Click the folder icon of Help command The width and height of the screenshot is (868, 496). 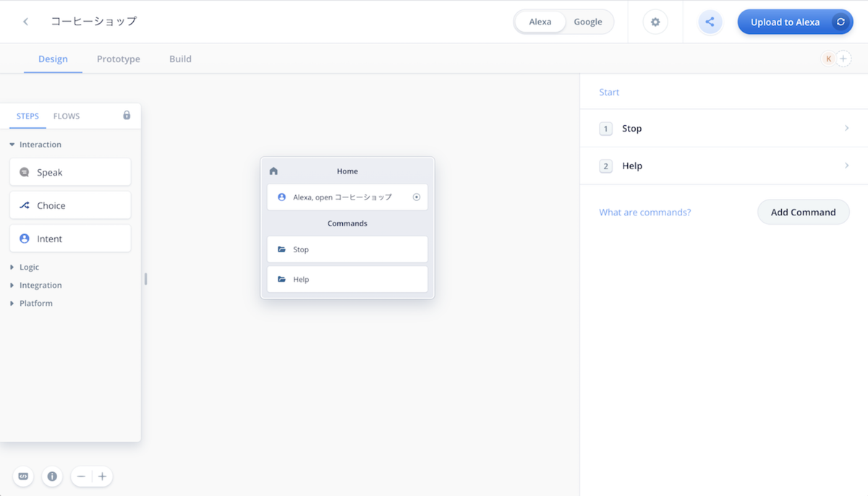pyautogui.click(x=282, y=279)
